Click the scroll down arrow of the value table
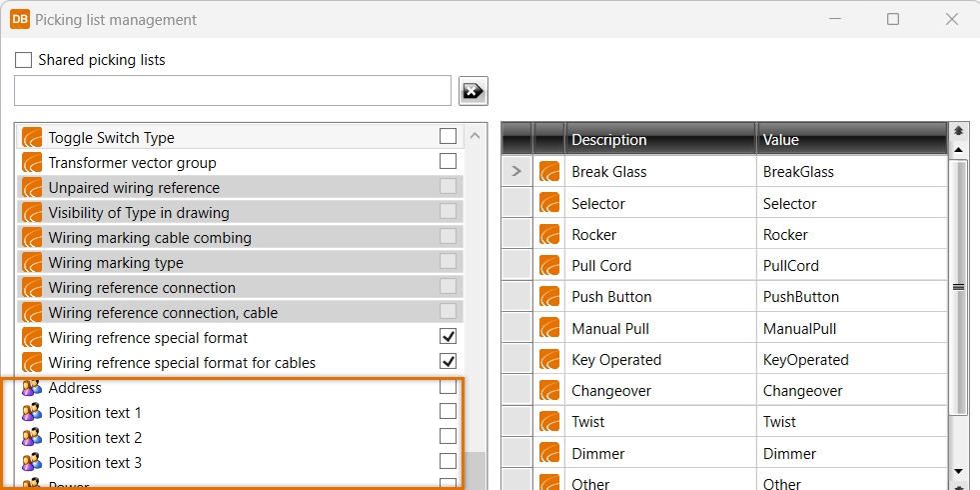The image size is (980, 490). pos(959,471)
